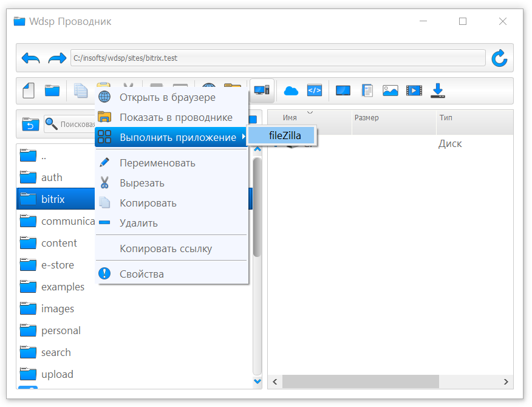Select Копировать in the context menu

(171, 203)
